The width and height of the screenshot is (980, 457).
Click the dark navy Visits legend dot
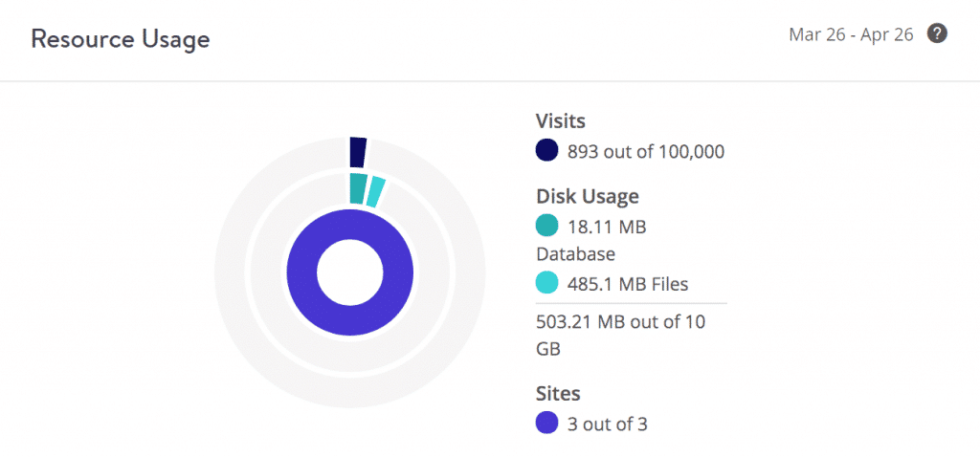(546, 151)
